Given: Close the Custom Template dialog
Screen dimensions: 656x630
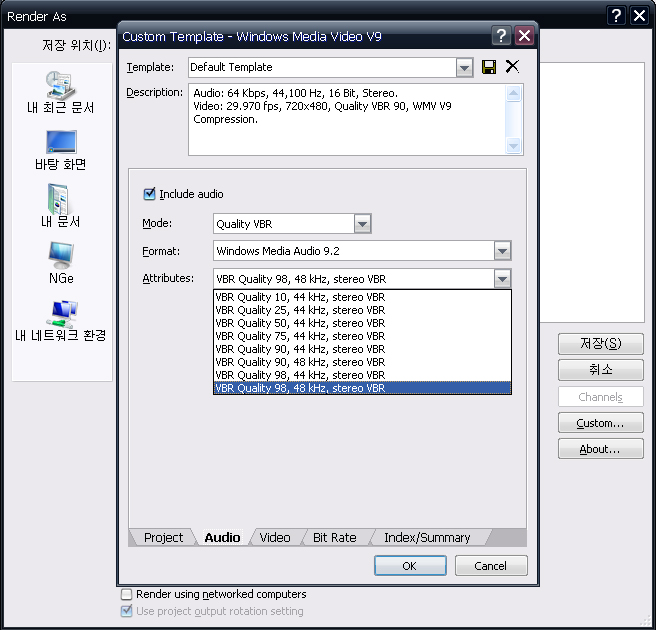Looking at the screenshot, I should [x=524, y=36].
